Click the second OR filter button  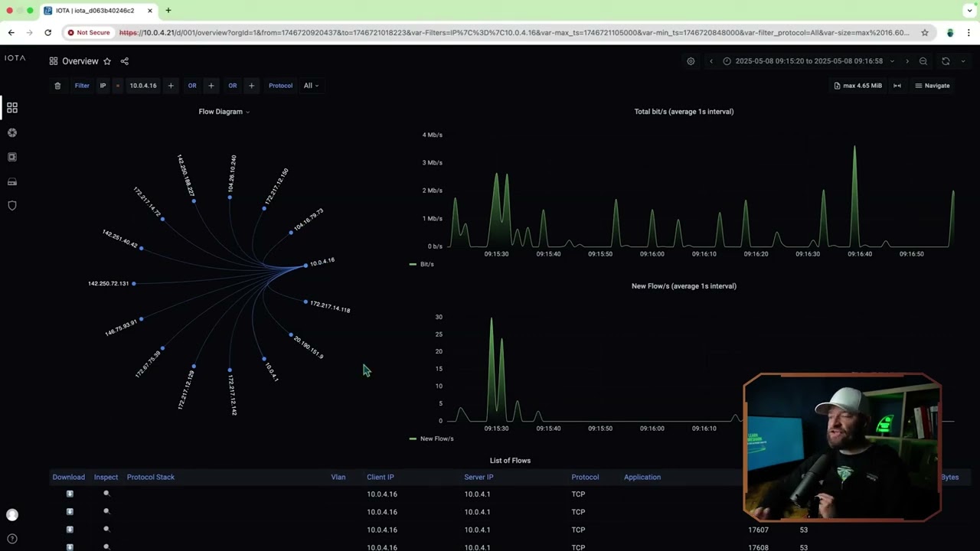(233, 86)
